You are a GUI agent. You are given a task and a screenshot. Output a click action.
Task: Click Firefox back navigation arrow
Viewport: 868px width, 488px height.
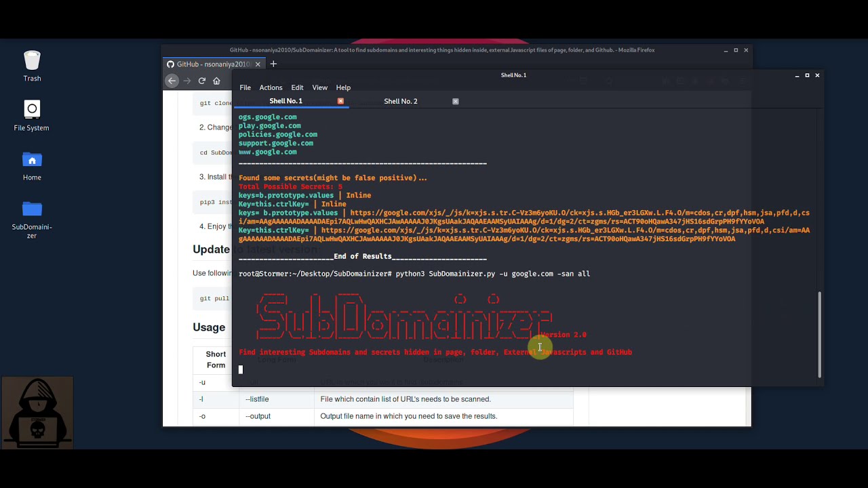click(x=172, y=81)
